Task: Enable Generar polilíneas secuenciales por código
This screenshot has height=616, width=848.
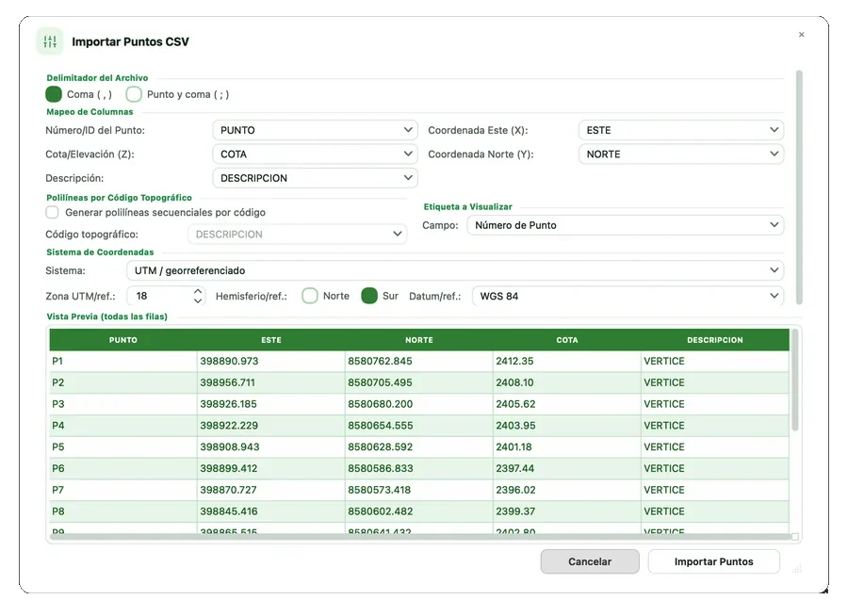Action: 52,212
